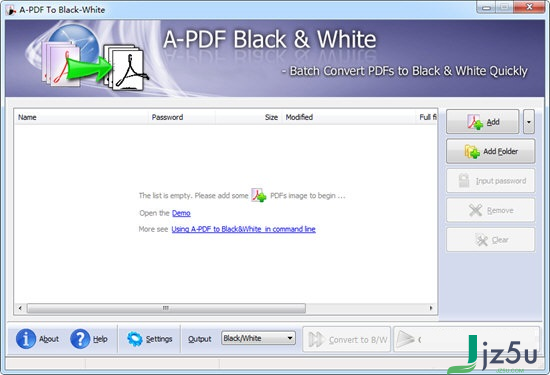Open the Settings dialog
This screenshot has height=375, width=550.
click(x=149, y=339)
